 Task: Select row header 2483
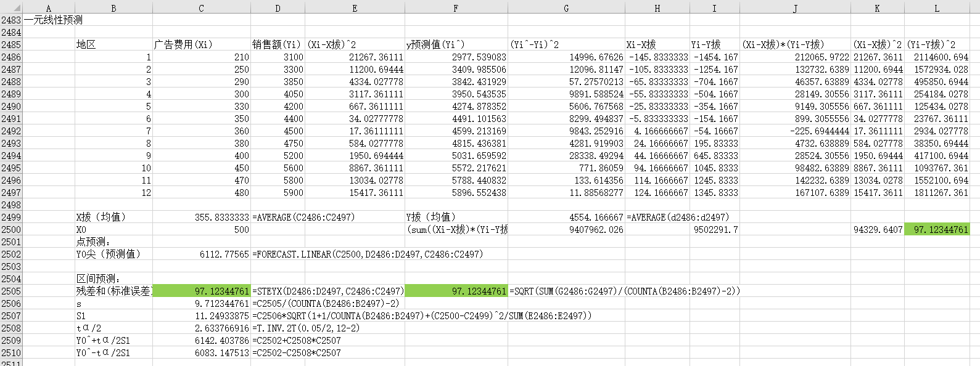(x=11, y=20)
